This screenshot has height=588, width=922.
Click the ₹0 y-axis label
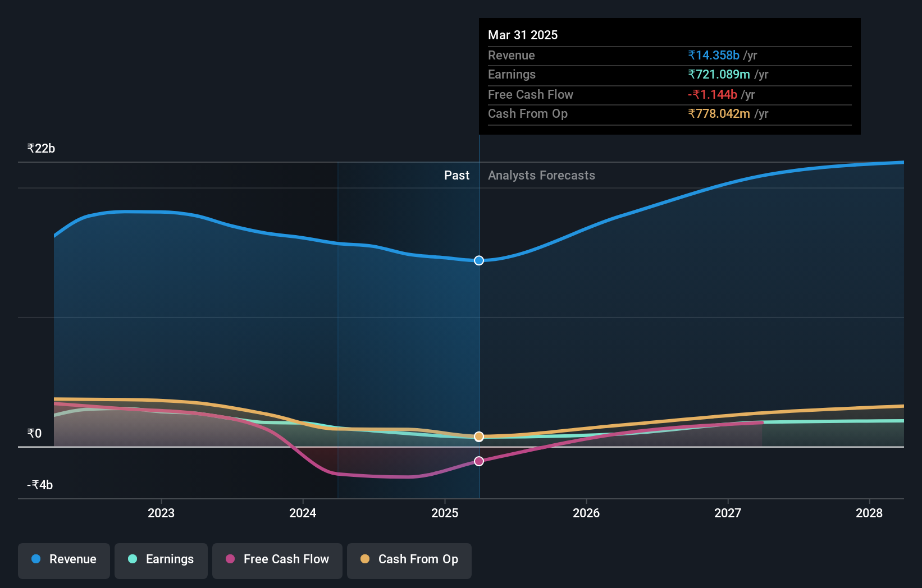click(x=34, y=433)
